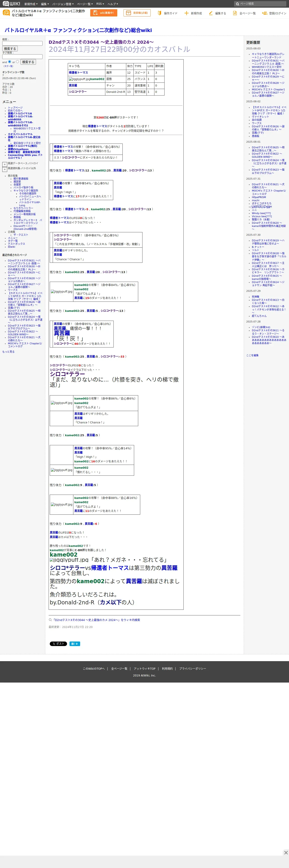Click the ウィキ内検索 magnifier search link
Image resolution: width=289 pixels, height=868 pixels.
pos(94,620)
